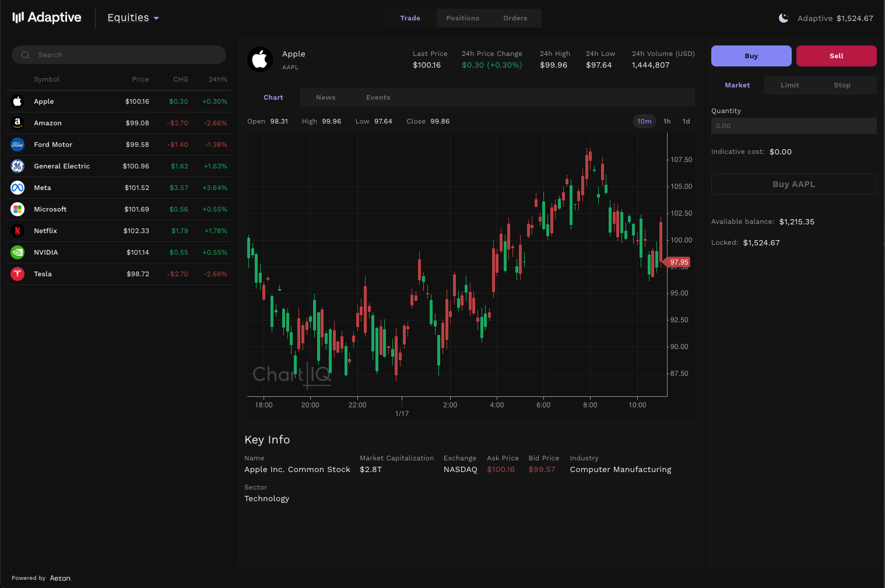The width and height of the screenshot is (885, 588).
Task: Select the Meta logo in the symbol list
Action: pyautogui.click(x=17, y=188)
